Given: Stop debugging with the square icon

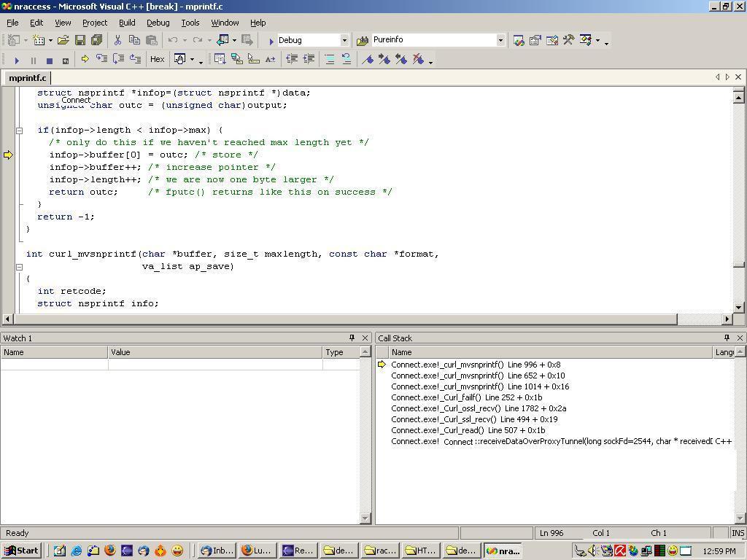Looking at the screenshot, I should coord(49,60).
